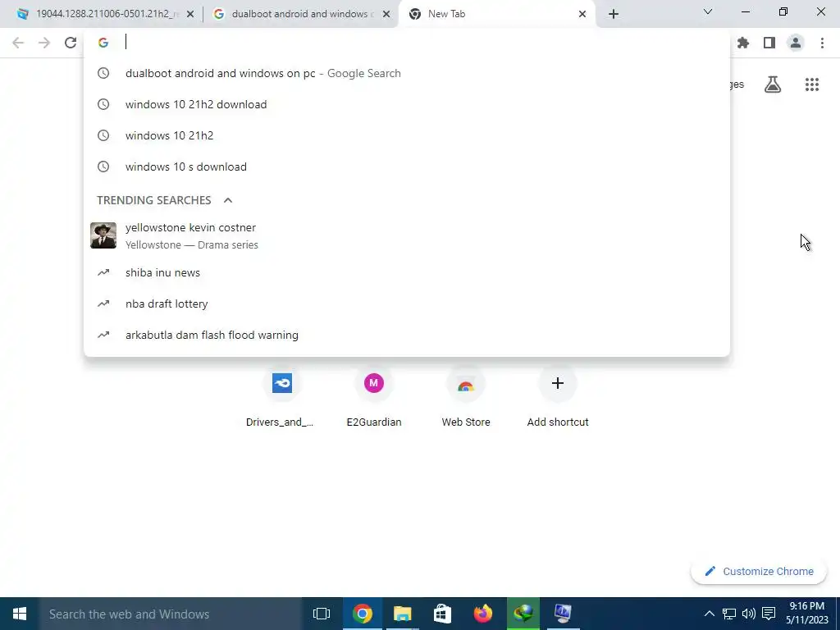The height and width of the screenshot is (630, 840).
Task: Open Internet Download Manager taskbar icon
Action: 523,614
